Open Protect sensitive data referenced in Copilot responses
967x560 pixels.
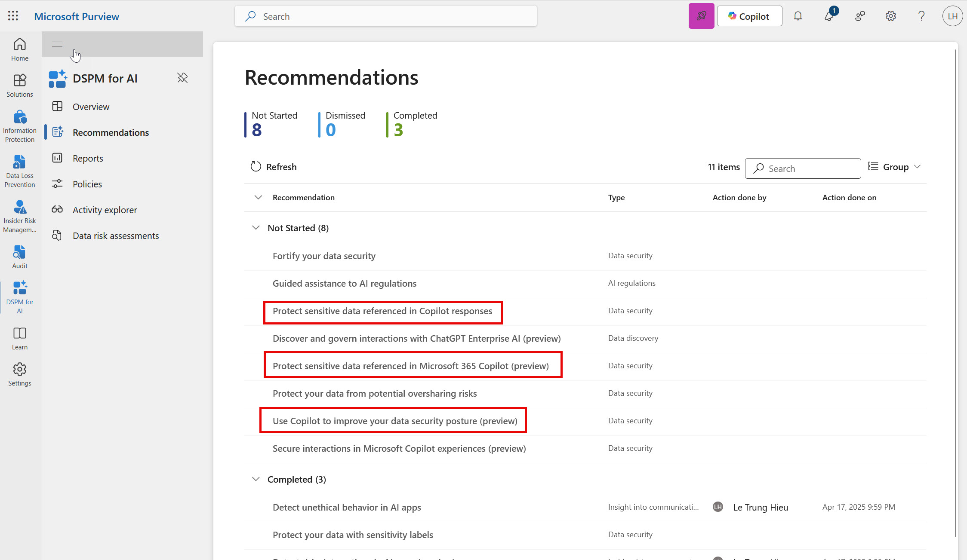pos(382,311)
